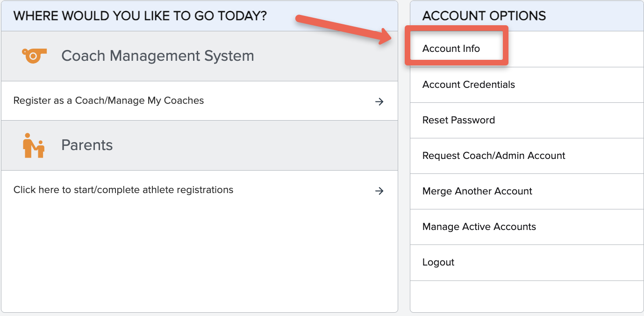The height and width of the screenshot is (316, 644).
Task: Select the Coach Management System heading
Action: [157, 56]
